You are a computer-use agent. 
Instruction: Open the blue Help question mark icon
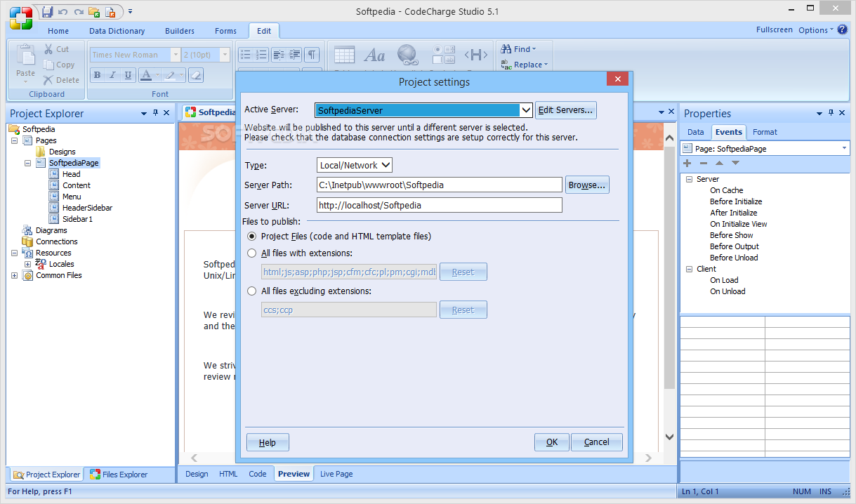coord(843,29)
